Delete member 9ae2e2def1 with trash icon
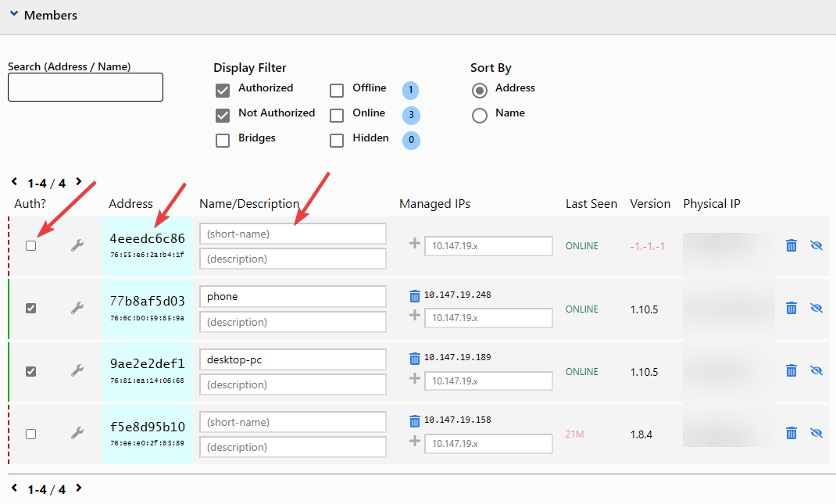Image resolution: width=836 pixels, height=504 pixels. (791, 370)
